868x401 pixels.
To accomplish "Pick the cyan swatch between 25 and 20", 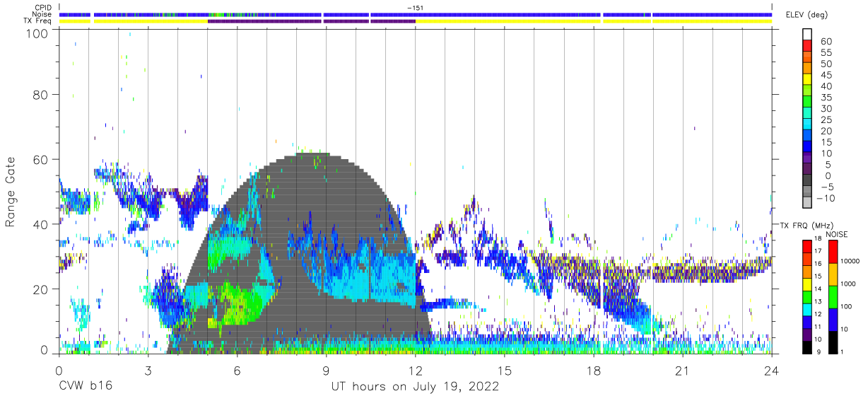I will click(x=807, y=124).
